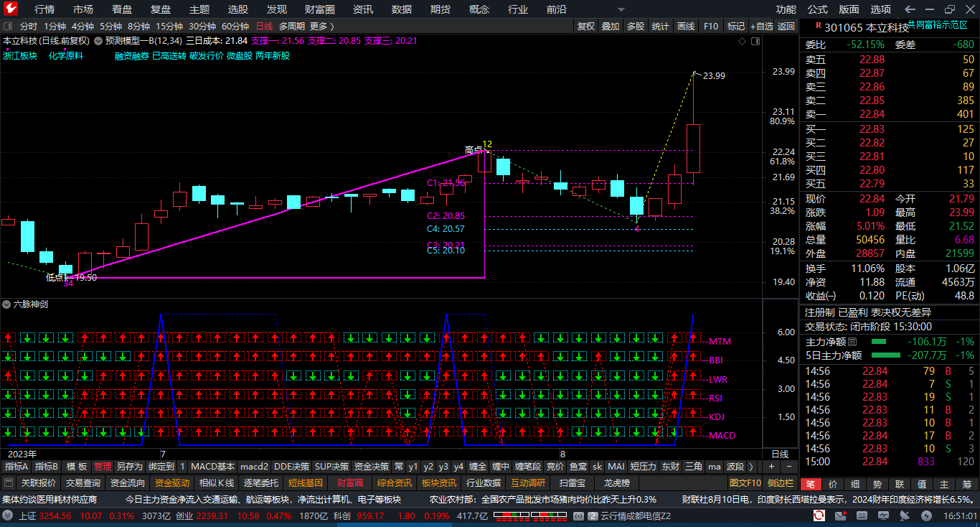Select the 价 tab in side panel
The width and height of the screenshot is (980, 527).
click(832, 484)
